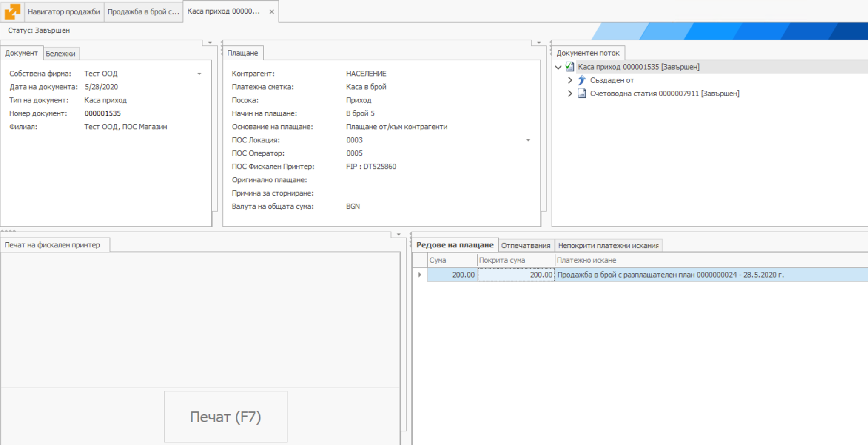
Task: Expand the Създаден от node
Action: (570, 80)
